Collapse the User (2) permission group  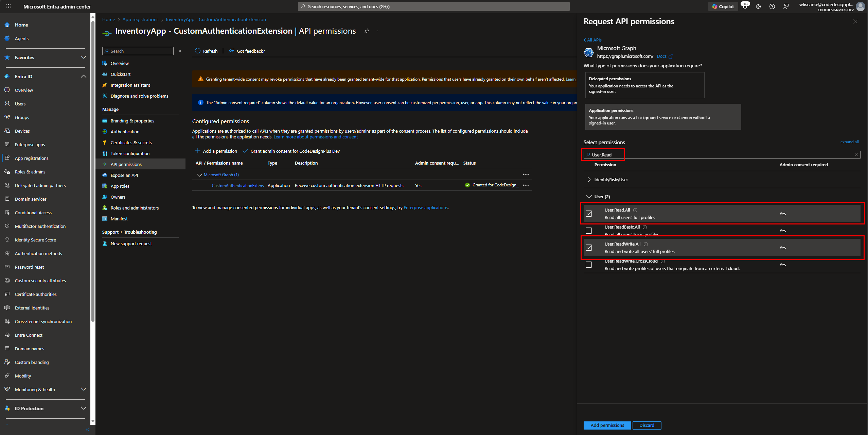click(589, 197)
